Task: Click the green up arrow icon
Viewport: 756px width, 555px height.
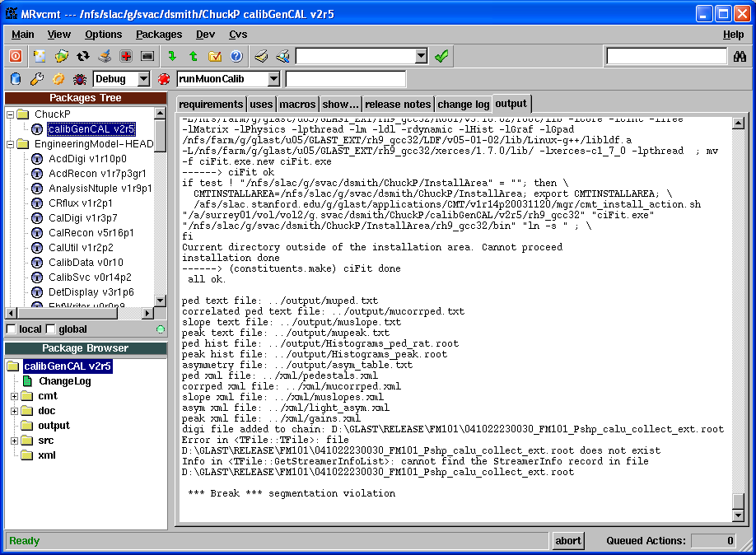Action: point(194,57)
